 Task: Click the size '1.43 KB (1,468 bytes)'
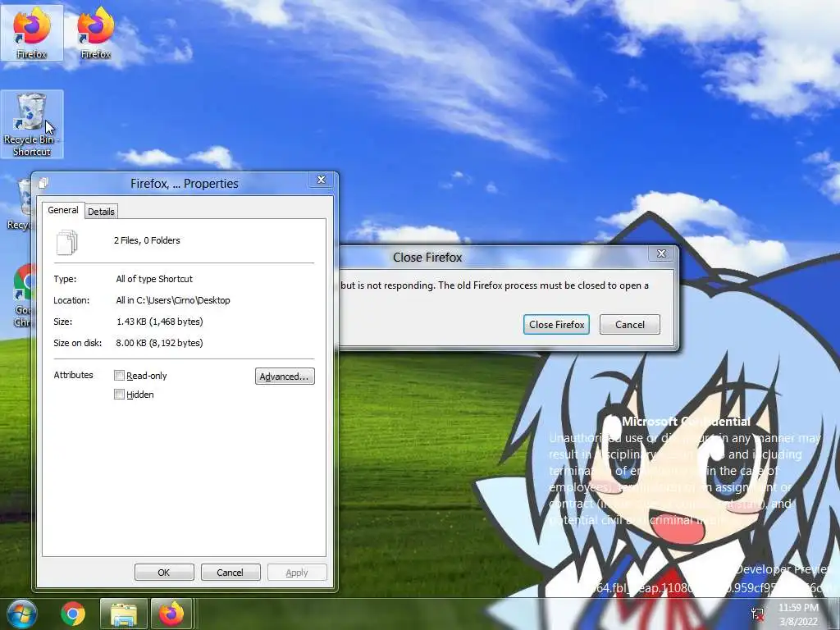point(160,322)
